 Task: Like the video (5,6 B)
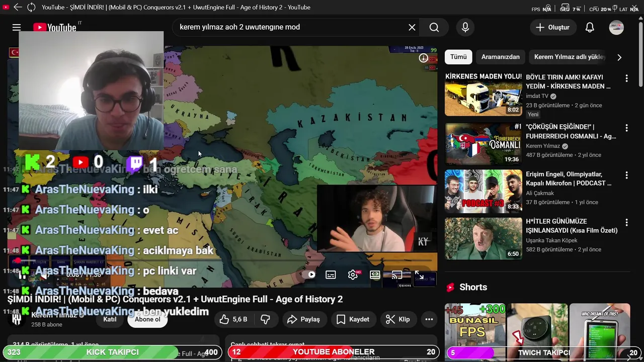point(233,319)
